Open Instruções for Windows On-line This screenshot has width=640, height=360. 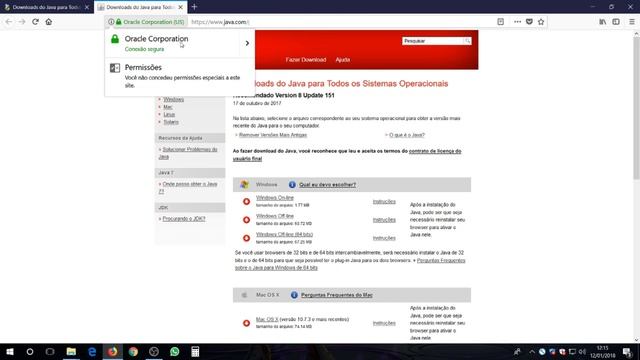384,202
